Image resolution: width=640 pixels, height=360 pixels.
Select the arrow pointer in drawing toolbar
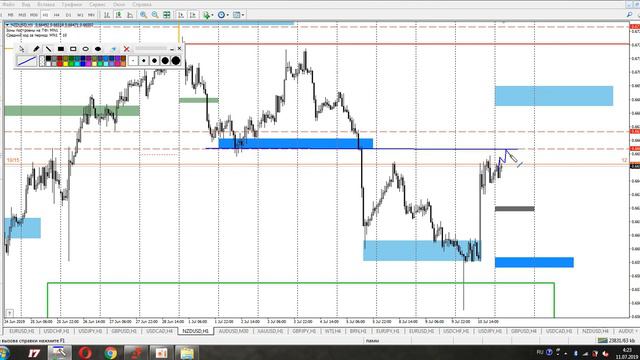tap(22, 49)
